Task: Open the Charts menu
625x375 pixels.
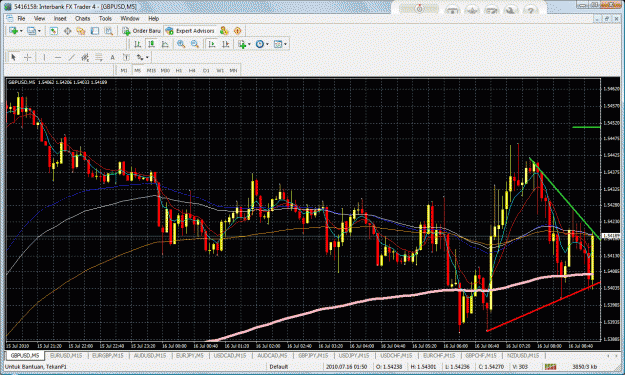Action: (x=83, y=18)
